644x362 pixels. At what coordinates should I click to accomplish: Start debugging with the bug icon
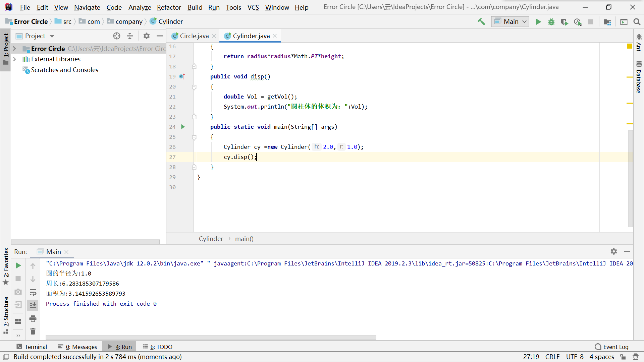tap(551, 22)
